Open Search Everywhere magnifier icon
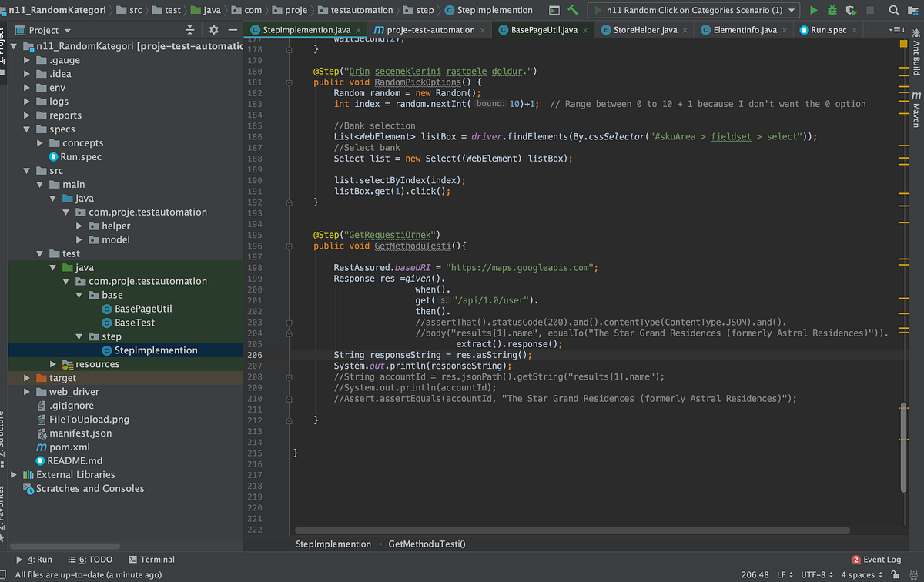This screenshot has height=582, width=924. coord(894,11)
